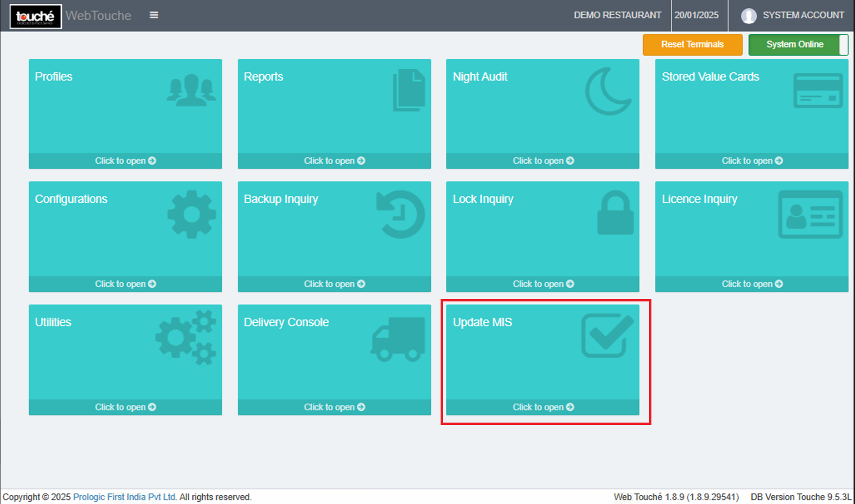Click the Touché logo in header
Image resolution: width=855 pixels, height=504 pixels.
[35, 16]
